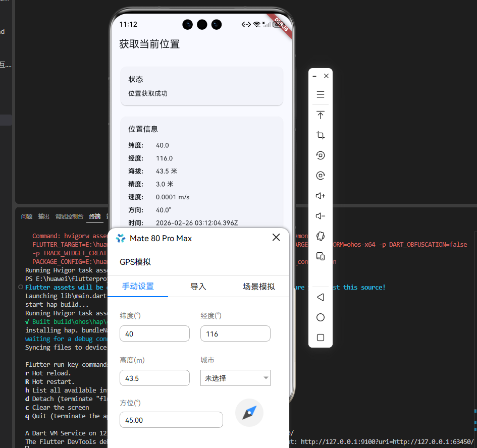This screenshot has height=448, width=477.
Task: Open the 城市 selection dropdown
Action: 235,377
